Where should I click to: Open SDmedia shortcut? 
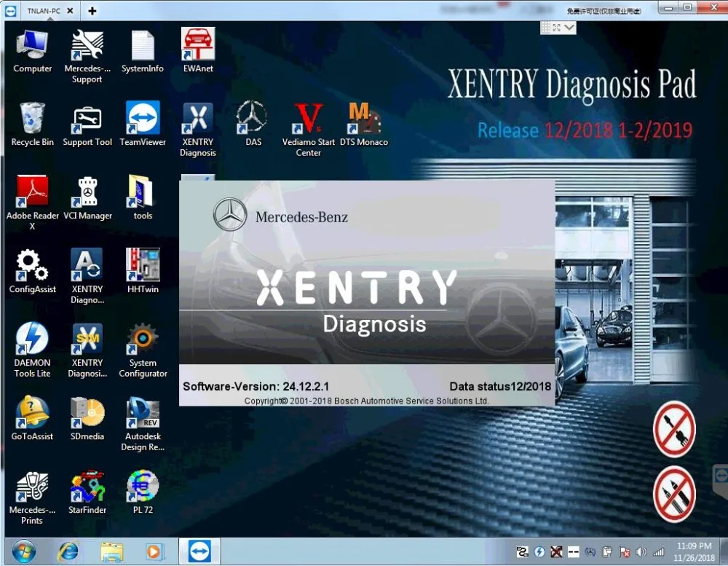point(87,419)
